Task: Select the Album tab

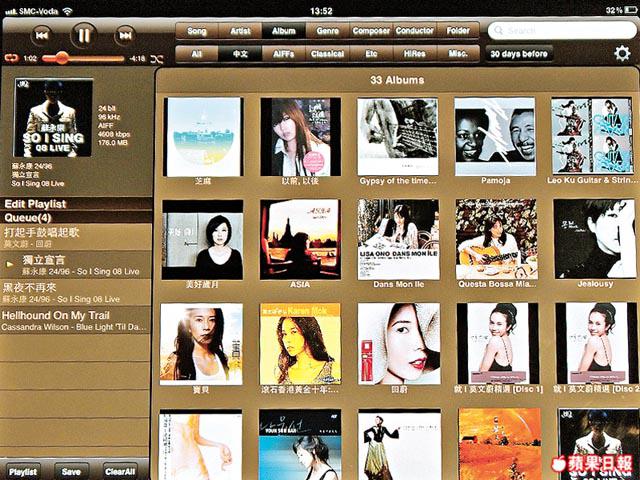Action: coord(284,31)
